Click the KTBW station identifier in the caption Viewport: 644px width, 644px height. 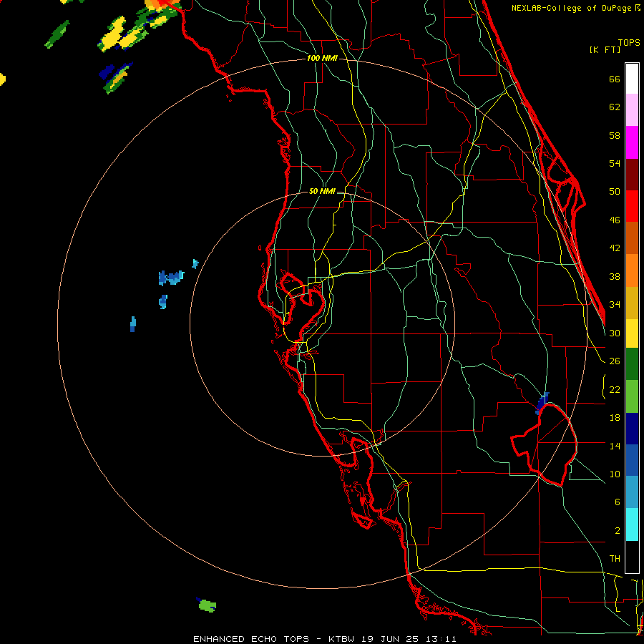341,639
